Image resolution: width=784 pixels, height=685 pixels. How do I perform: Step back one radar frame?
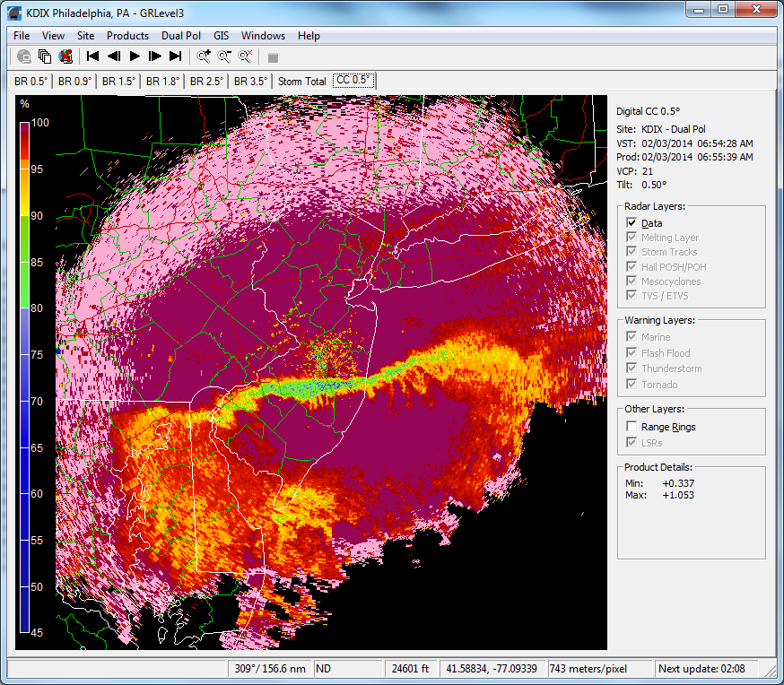tap(114, 56)
